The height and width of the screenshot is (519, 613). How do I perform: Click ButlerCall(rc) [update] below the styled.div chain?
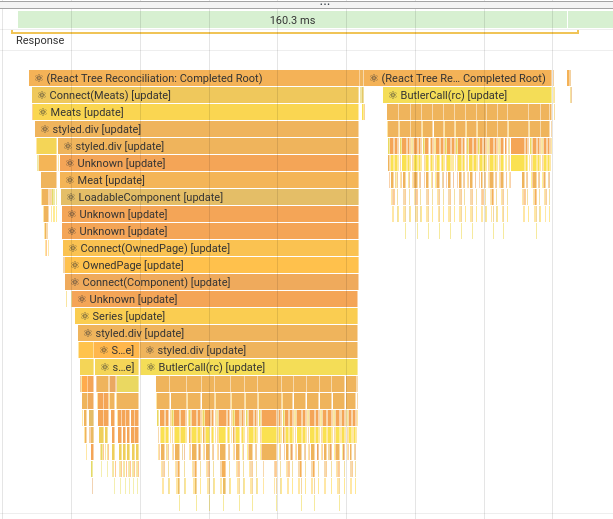pyautogui.click(x=249, y=367)
